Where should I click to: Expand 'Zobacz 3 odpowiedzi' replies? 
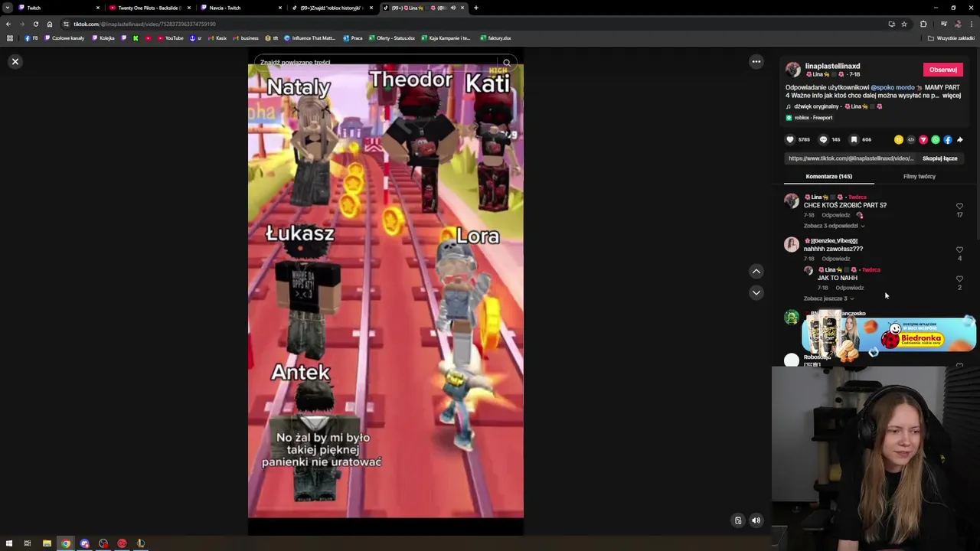pyautogui.click(x=834, y=226)
